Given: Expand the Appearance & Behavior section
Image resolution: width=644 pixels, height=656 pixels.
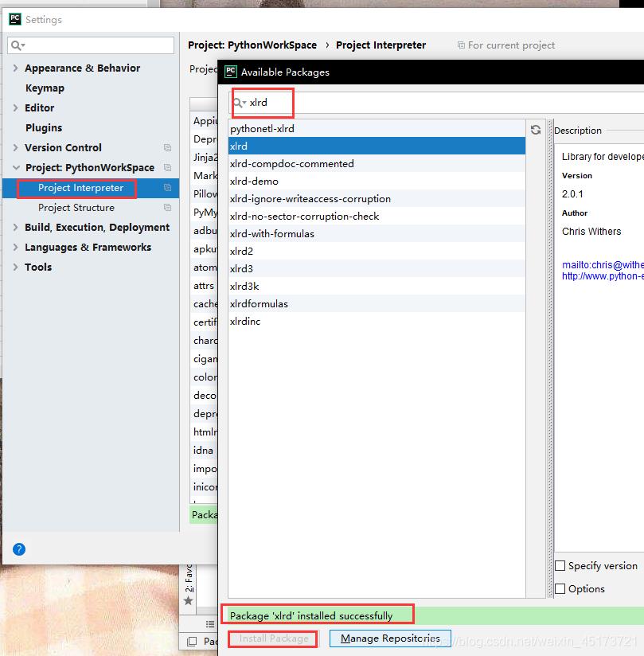Looking at the screenshot, I should click(15, 68).
